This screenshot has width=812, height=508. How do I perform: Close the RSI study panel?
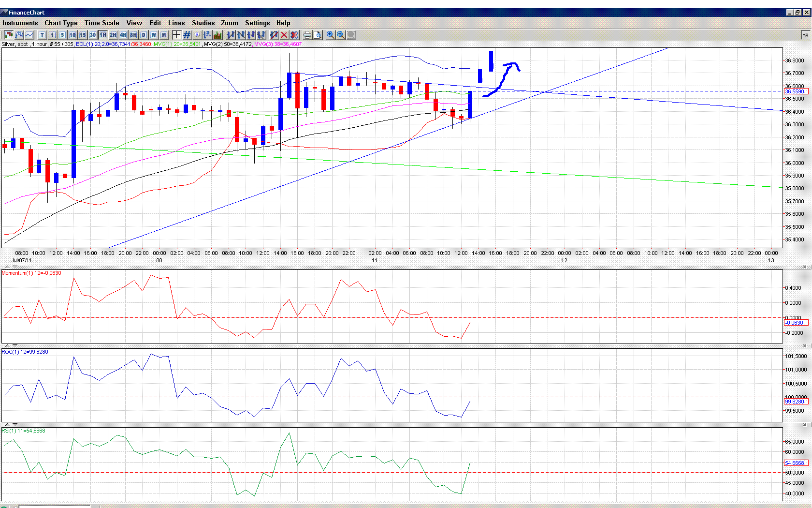pyautogui.click(x=805, y=425)
